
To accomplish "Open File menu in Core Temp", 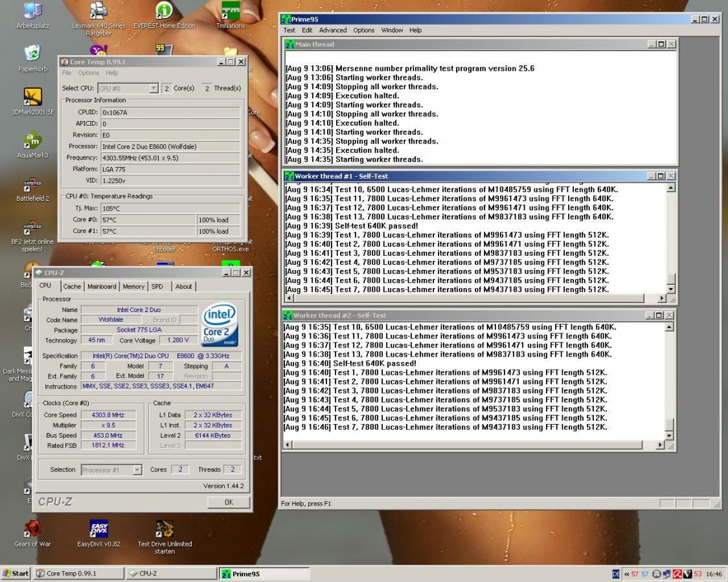I will [x=67, y=73].
